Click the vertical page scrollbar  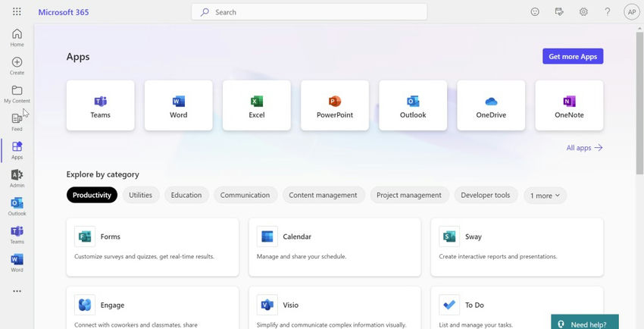point(640,102)
